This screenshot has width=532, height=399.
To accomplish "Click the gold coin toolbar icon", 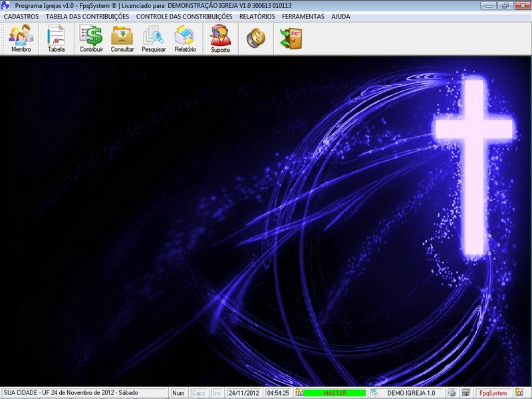I will [256, 38].
